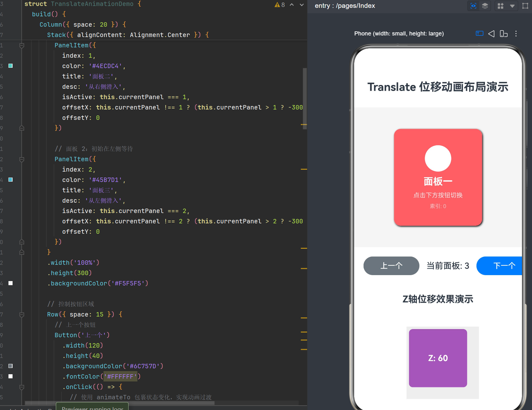Open the component layers view icon

pos(485,6)
